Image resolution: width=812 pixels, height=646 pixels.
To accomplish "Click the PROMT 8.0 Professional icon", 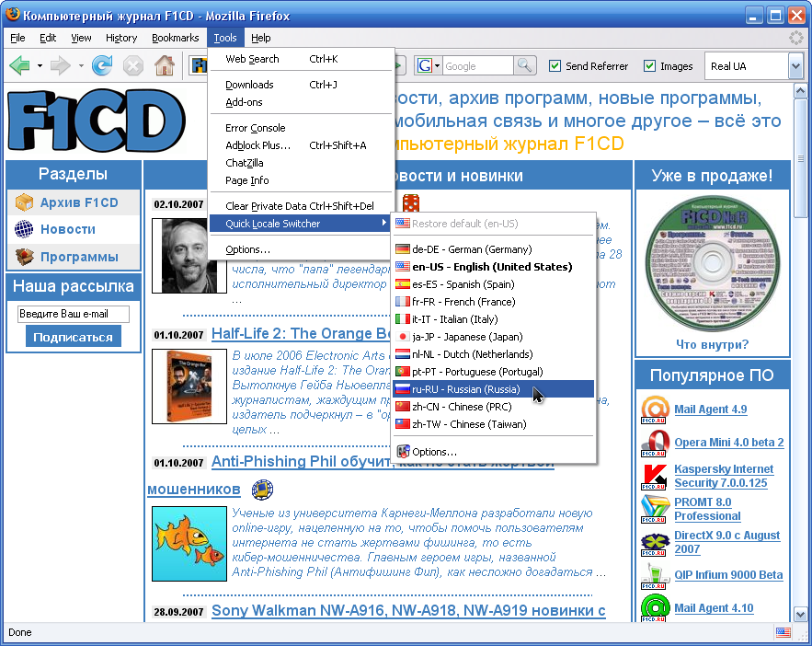I will [654, 509].
